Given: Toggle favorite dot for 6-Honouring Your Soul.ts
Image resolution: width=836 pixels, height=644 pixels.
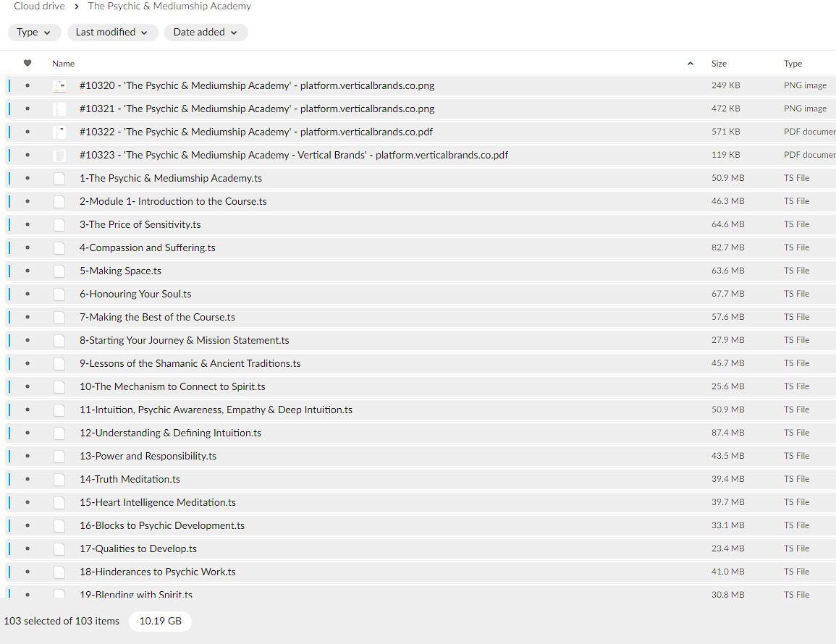Looking at the screenshot, I should [x=28, y=294].
